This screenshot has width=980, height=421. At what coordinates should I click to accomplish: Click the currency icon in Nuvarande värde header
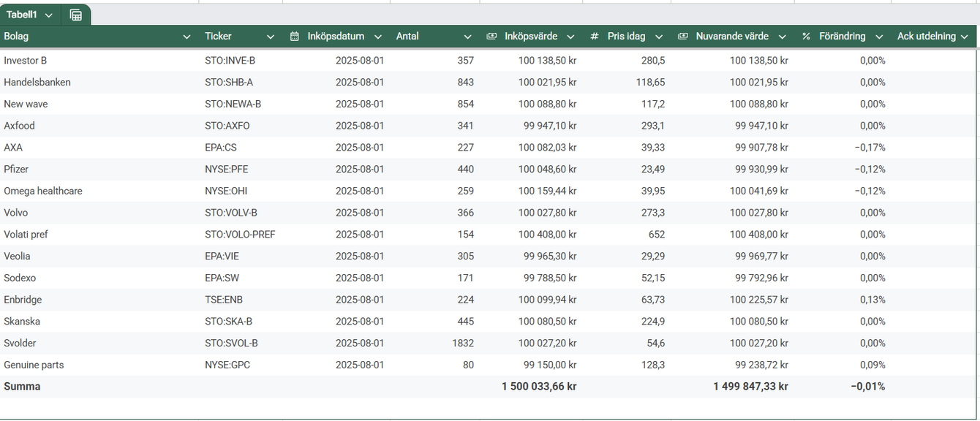coord(683,37)
